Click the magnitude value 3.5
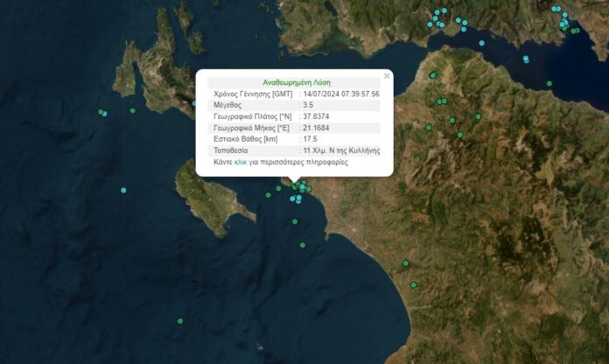This screenshot has height=364, width=609. pos(308,105)
